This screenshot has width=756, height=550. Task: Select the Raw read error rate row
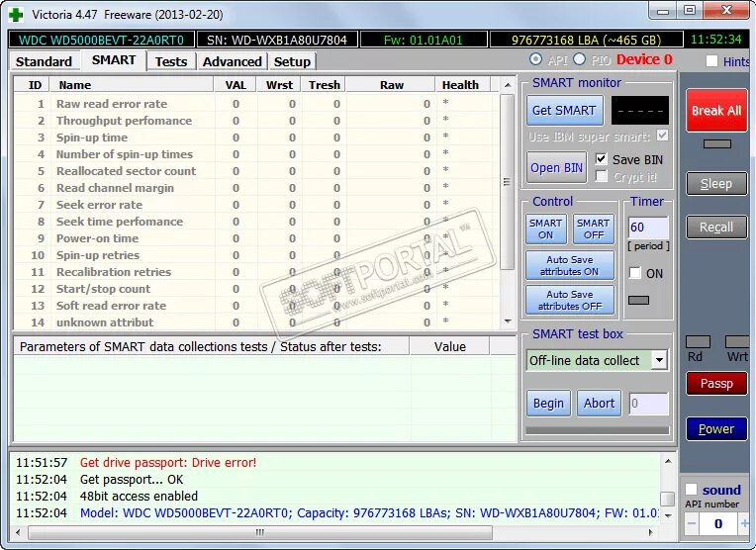256,104
